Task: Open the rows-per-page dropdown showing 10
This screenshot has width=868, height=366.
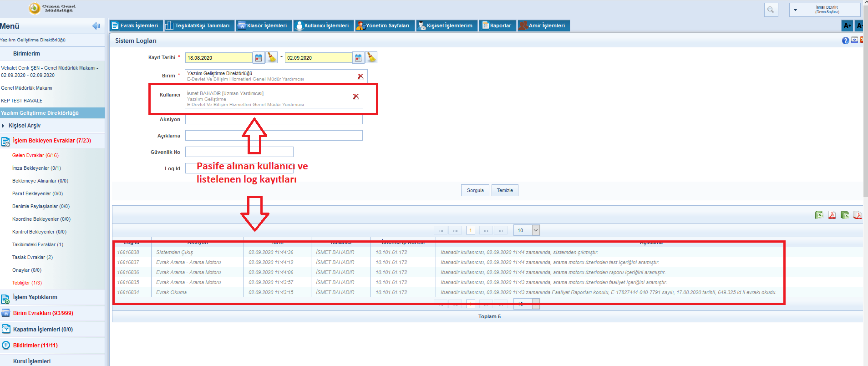Action: tap(536, 230)
